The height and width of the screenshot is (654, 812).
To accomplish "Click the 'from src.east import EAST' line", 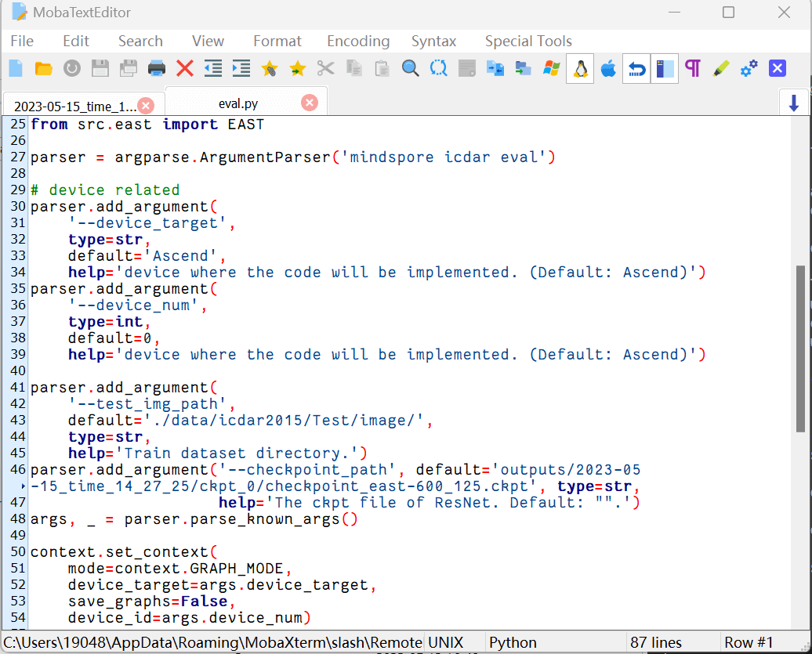I will point(147,125).
